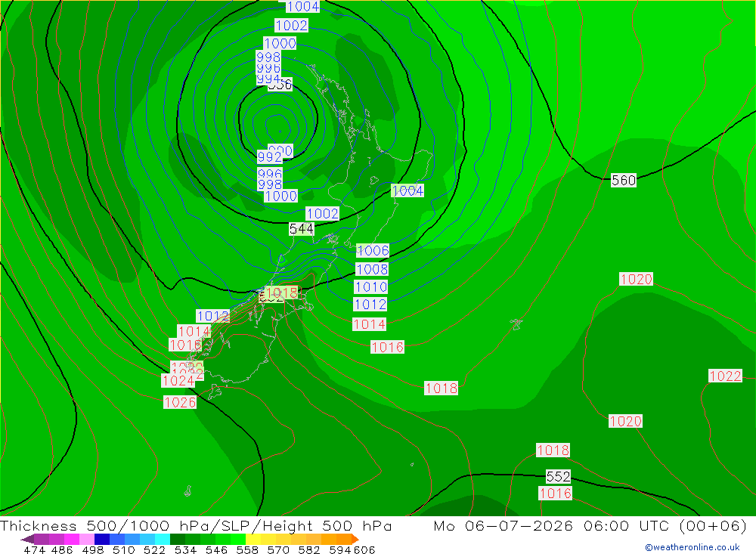The height and width of the screenshot is (554, 756).
Task: Select the 1026 isobar label
Action: [180, 402]
